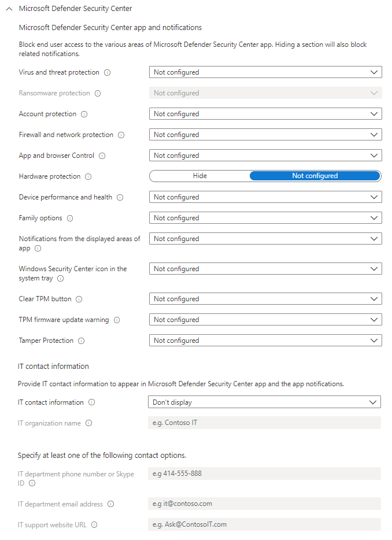Collapse the Microsoft Defender Security Center section
This screenshot has height=540, width=392.
(x=9, y=9)
